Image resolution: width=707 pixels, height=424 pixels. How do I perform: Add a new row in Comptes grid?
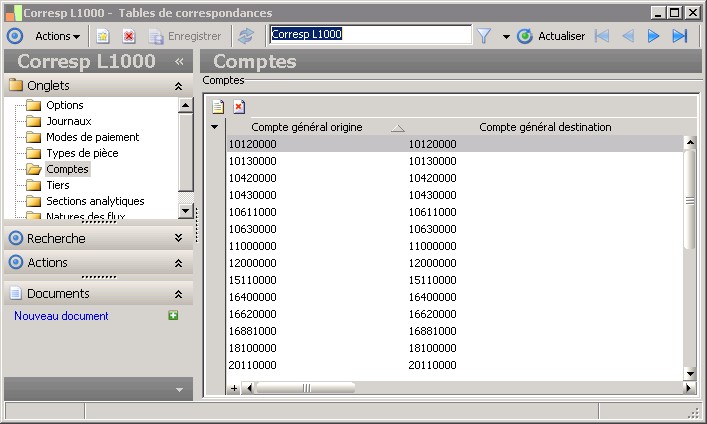click(x=218, y=106)
